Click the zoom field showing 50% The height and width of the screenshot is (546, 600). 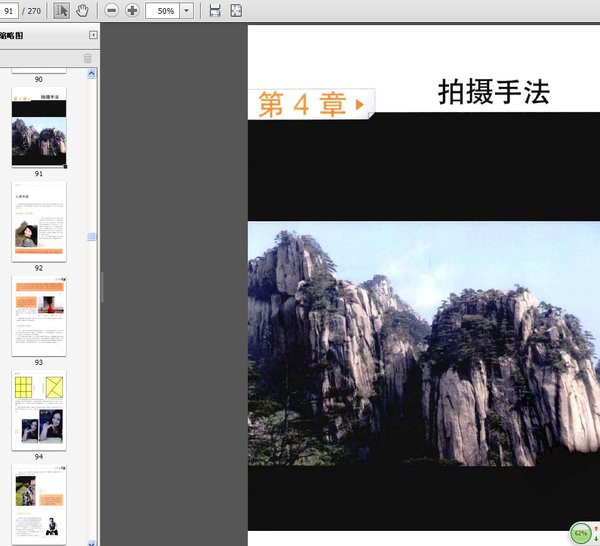pyautogui.click(x=161, y=11)
